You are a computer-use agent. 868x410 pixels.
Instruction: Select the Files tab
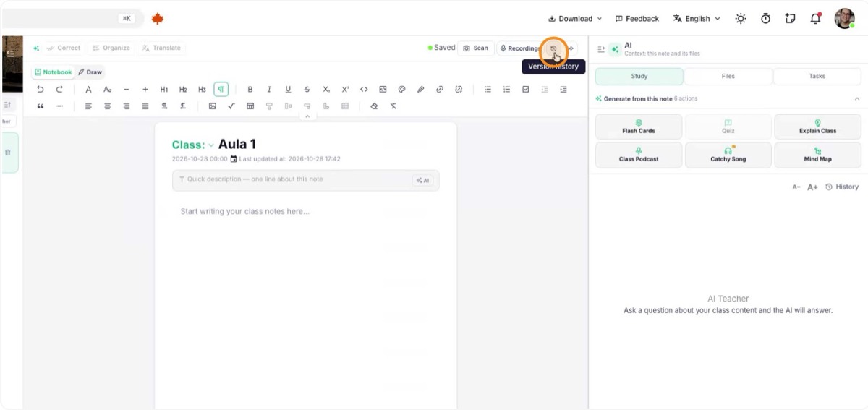pyautogui.click(x=728, y=76)
